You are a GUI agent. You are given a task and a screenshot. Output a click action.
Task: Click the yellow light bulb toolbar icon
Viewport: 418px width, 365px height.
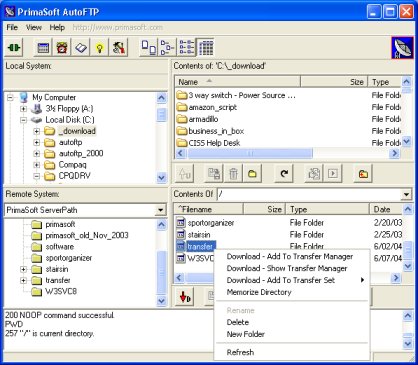(99, 48)
